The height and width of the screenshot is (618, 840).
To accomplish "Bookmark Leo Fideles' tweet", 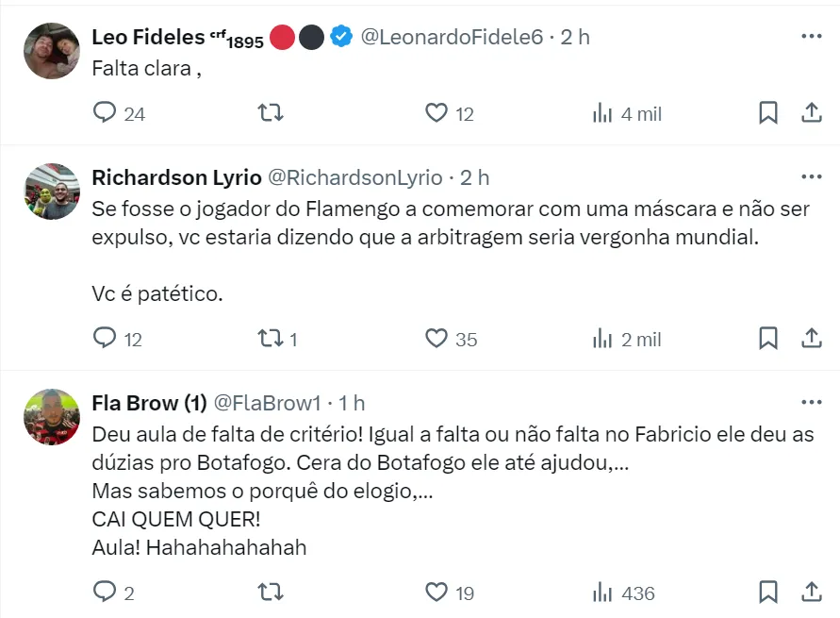I will click(x=768, y=113).
